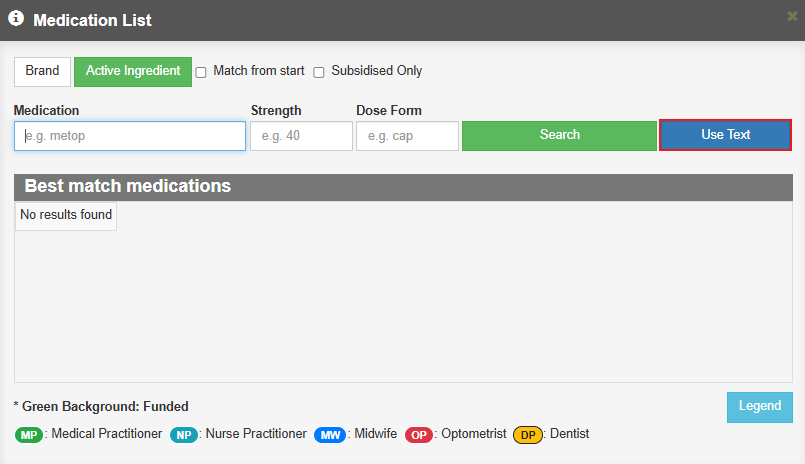Click the blue Use Text button
Image resolution: width=805 pixels, height=464 pixels.
[725, 135]
